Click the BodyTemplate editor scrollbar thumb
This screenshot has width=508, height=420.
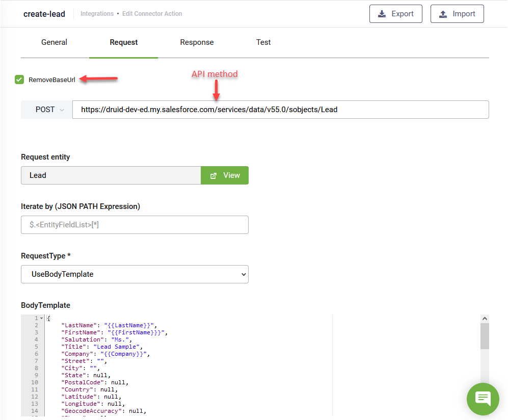coord(485,335)
